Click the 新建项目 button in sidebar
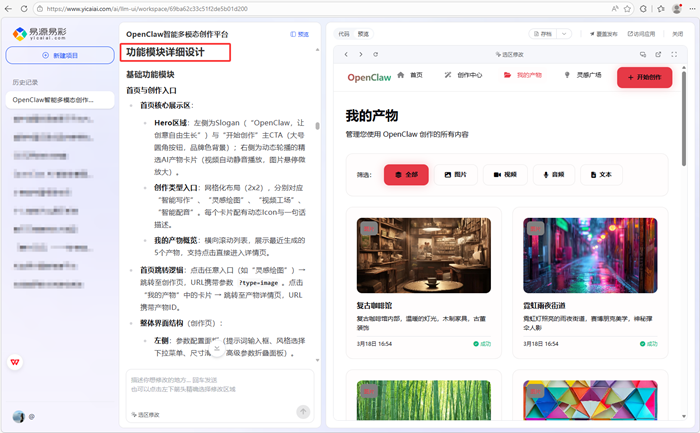 [57, 56]
